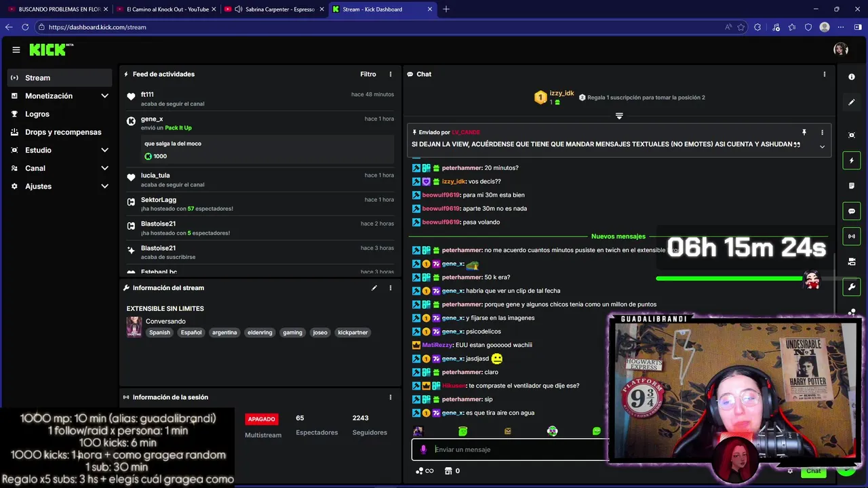Switch to Sabrina Carpenter Espresso tab
868x488 pixels.
click(x=274, y=9)
